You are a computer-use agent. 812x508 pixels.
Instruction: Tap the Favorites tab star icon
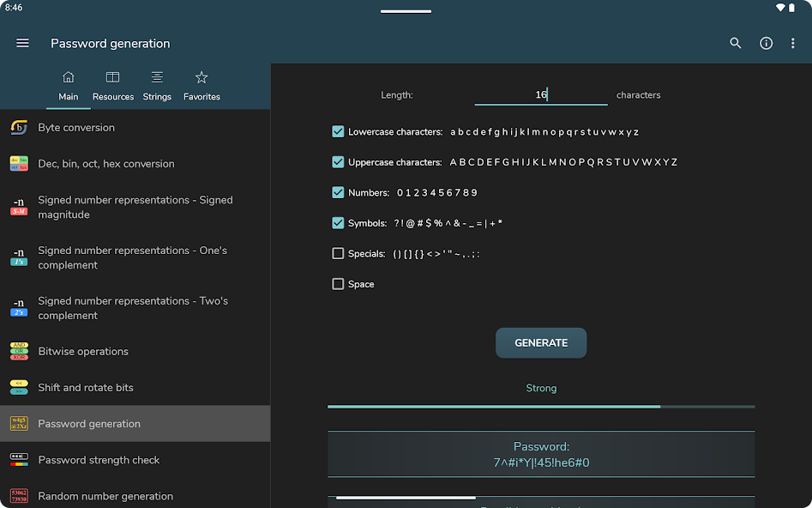201,77
